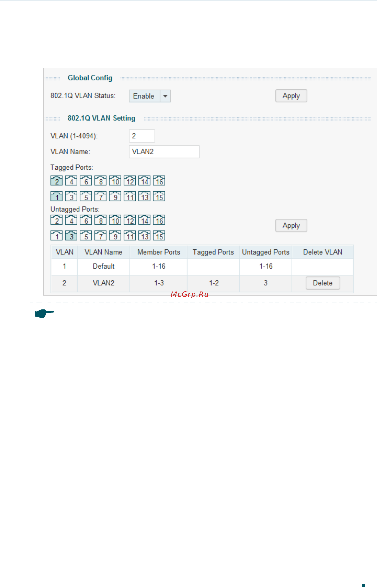Select tagged port 16 icon
This screenshot has width=377, height=588.
[x=159, y=181]
